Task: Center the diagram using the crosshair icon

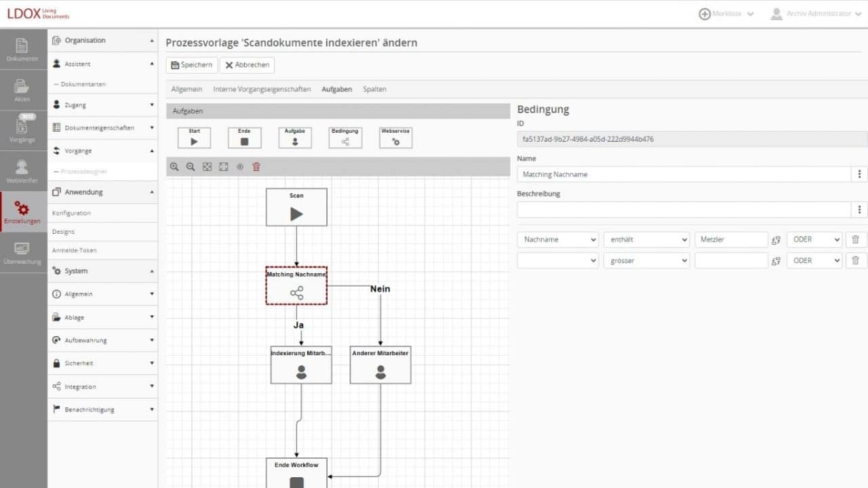Action: coord(239,167)
